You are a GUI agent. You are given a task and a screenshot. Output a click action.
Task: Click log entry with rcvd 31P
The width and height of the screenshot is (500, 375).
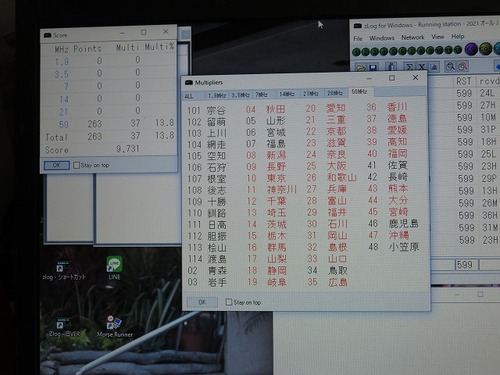(477, 130)
